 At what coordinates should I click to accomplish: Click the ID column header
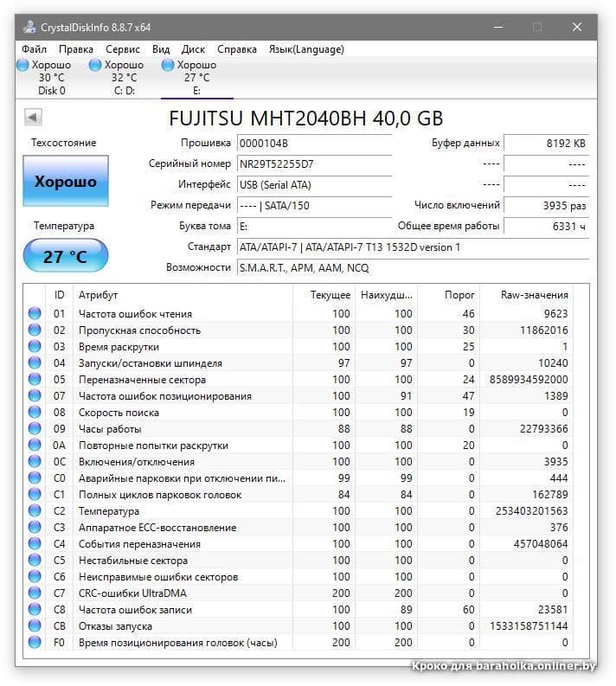point(60,295)
